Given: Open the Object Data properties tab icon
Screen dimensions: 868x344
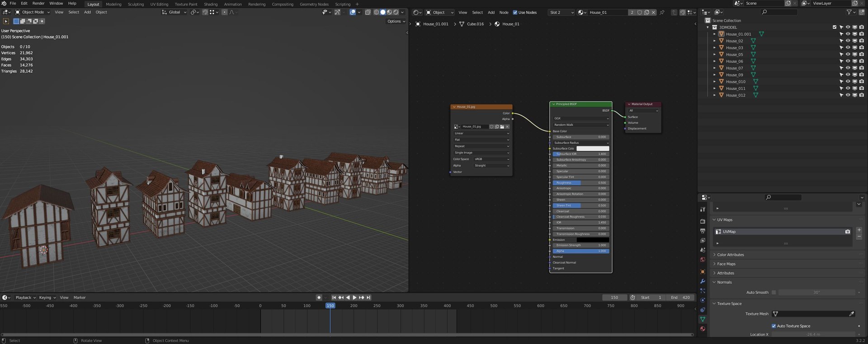Looking at the screenshot, I should [x=703, y=319].
